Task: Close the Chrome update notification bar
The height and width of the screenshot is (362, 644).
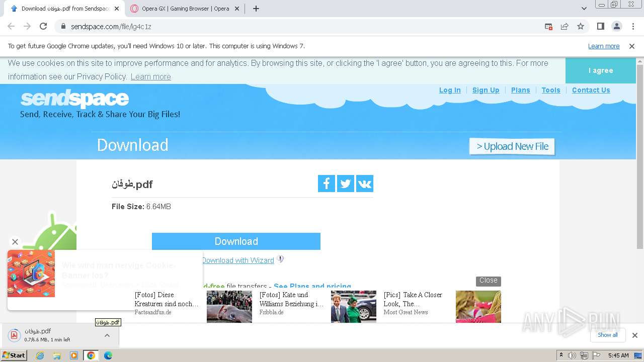Action: coord(632,46)
